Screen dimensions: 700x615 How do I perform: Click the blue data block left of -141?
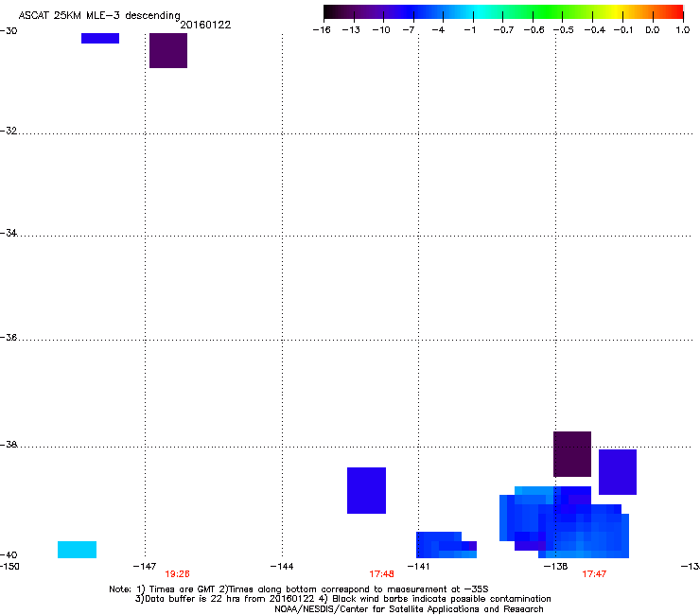click(366, 490)
